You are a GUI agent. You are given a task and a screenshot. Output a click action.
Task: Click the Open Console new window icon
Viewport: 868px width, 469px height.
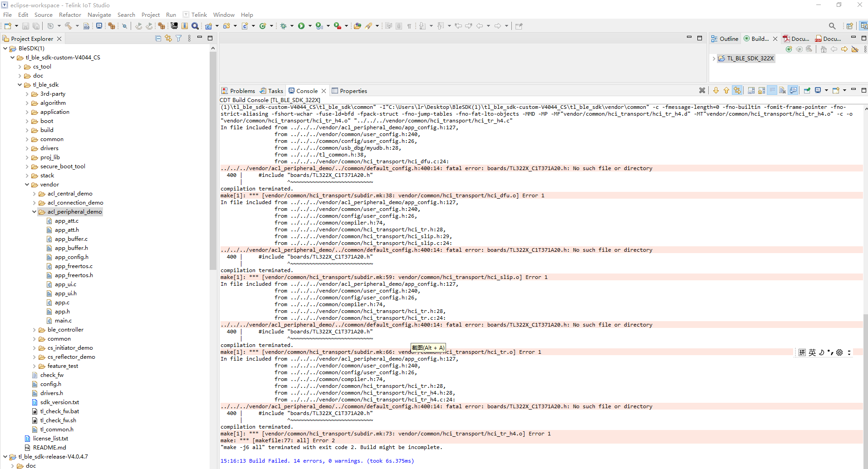[836, 90]
